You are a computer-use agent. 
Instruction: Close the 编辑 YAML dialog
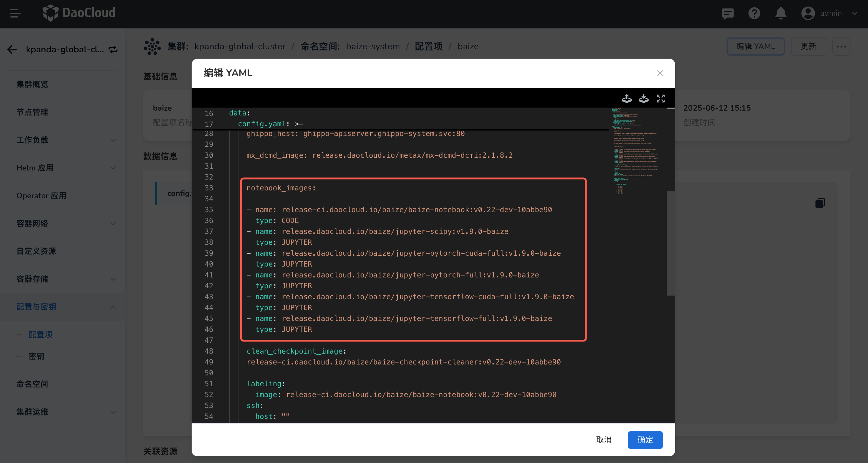[659, 73]
